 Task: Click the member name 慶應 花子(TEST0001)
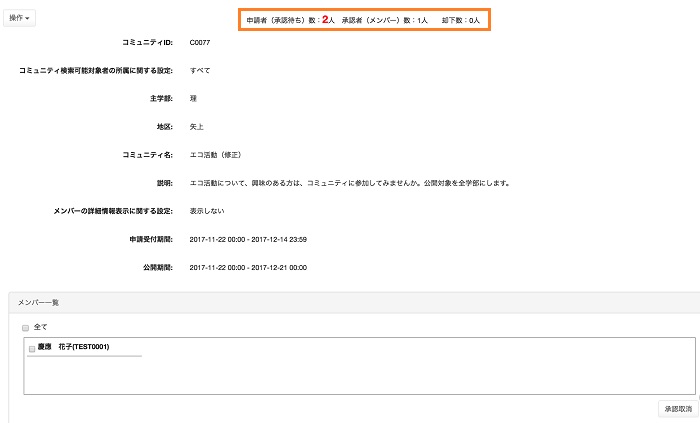tap(73, 347)
